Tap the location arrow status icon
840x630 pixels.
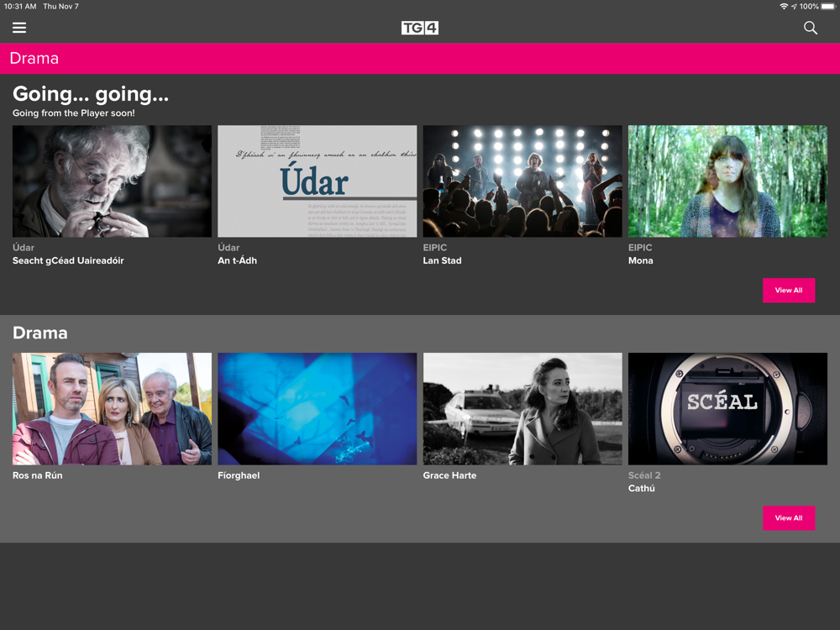click(794, 7)
